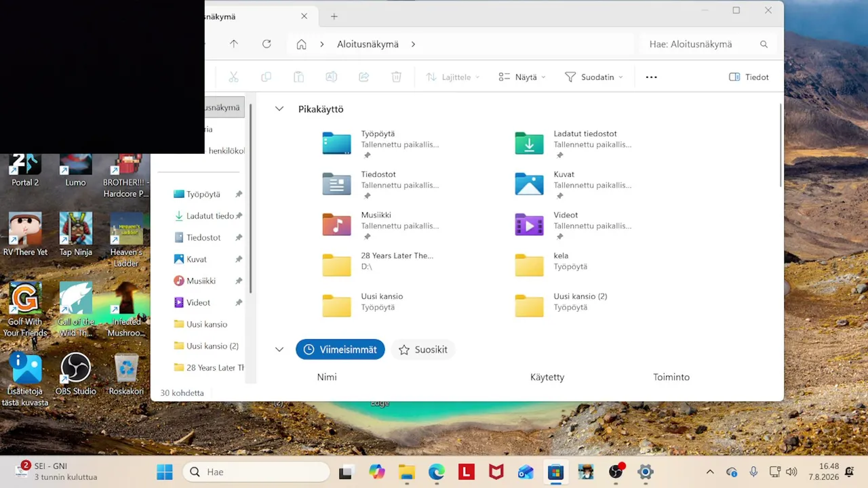868x488 pixels.
Task: Show hidden system tray icons
Action: [x=710, y=472]
